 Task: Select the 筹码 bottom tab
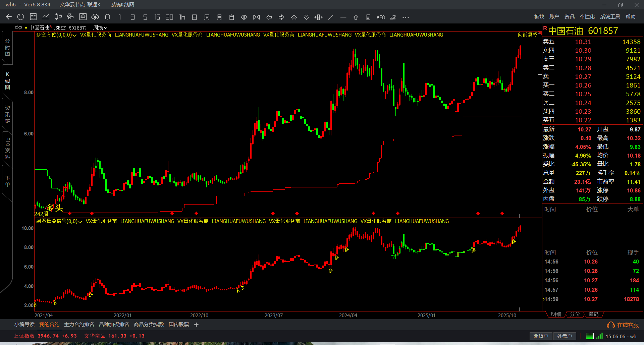click(x=593, y=314)
